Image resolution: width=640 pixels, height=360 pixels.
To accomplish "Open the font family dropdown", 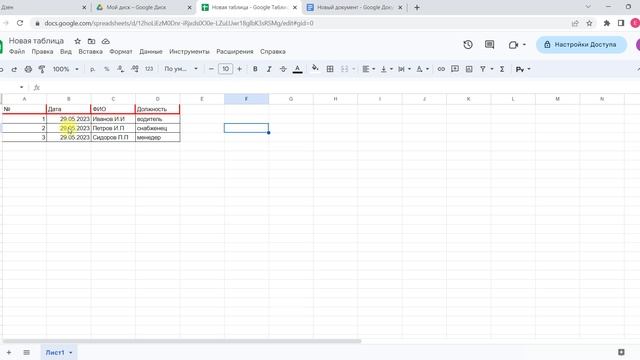I will (181, 69).
